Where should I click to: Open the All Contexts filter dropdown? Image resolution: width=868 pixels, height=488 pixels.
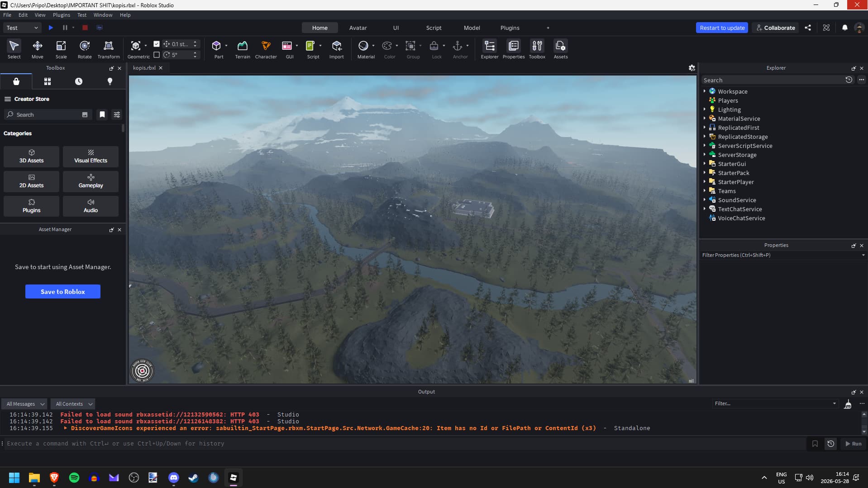tap(73, 404)
